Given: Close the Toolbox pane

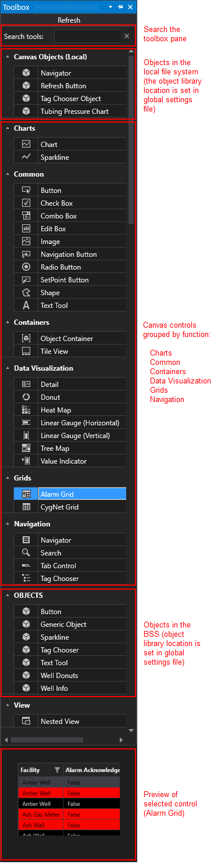Looking at the screenshot, I should coord(130,7).
